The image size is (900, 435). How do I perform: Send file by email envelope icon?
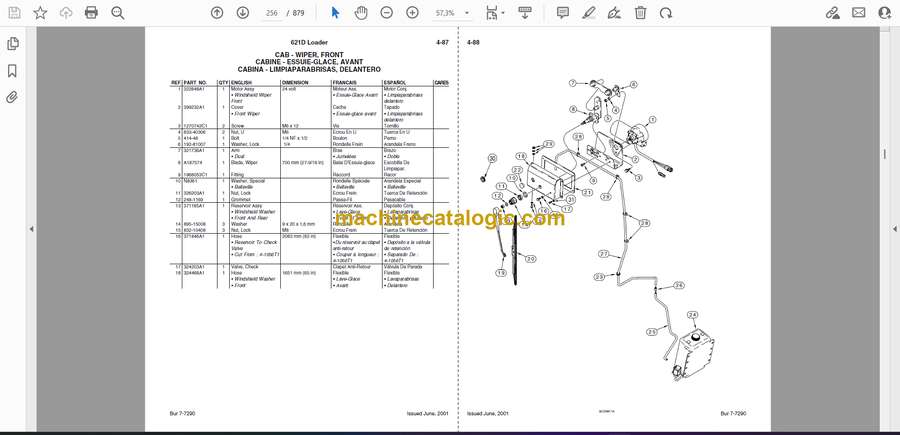point(859,13)
